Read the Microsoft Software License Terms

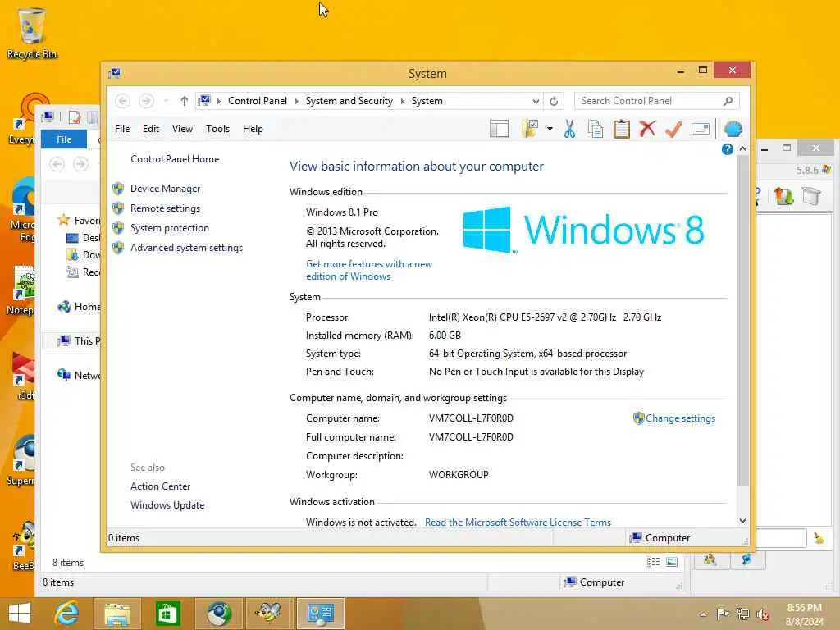(x=518, y=523)
